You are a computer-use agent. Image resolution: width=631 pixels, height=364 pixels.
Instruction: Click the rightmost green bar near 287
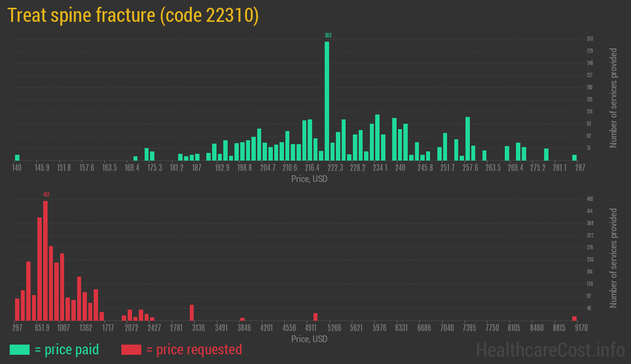(574, 157)
